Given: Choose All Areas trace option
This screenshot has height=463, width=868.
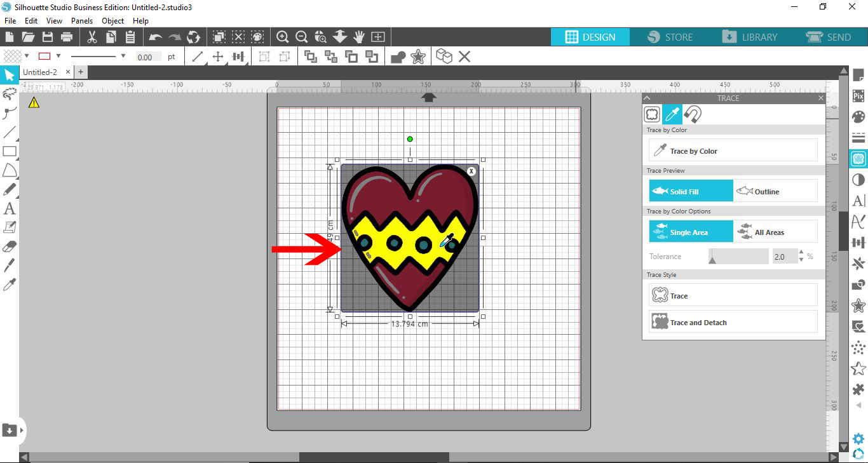Looking at the screenshot, I should [x=775, y=232].
